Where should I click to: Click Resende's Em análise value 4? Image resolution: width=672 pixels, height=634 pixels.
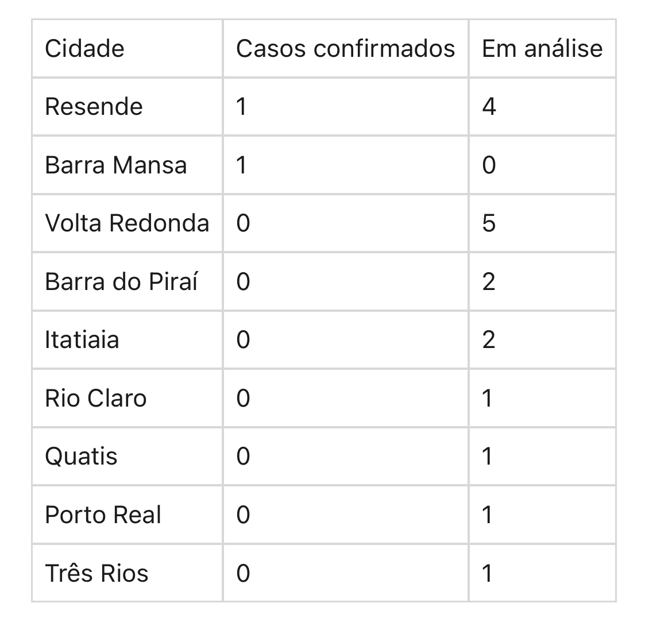click(x=489, y=107)
